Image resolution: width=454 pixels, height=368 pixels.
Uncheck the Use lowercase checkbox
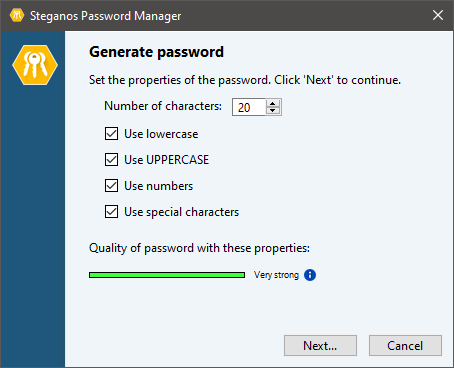click(x=111, y=134)
